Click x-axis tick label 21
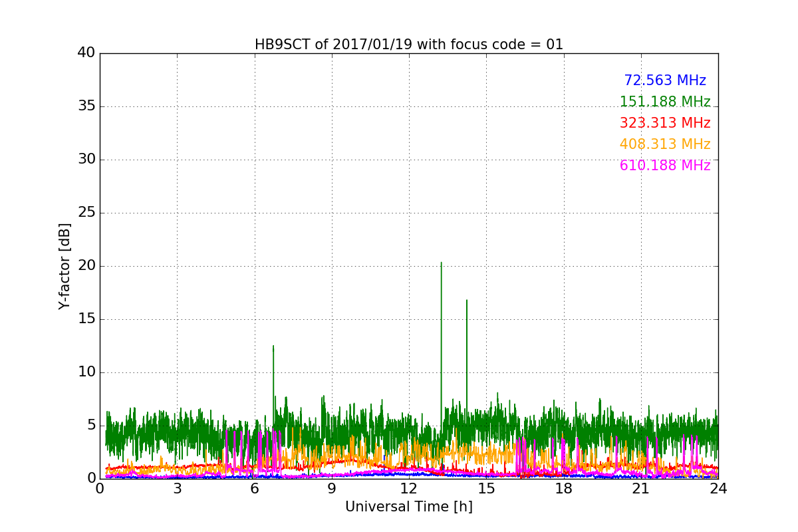This screenshot has height=532, width=798. 641,489
